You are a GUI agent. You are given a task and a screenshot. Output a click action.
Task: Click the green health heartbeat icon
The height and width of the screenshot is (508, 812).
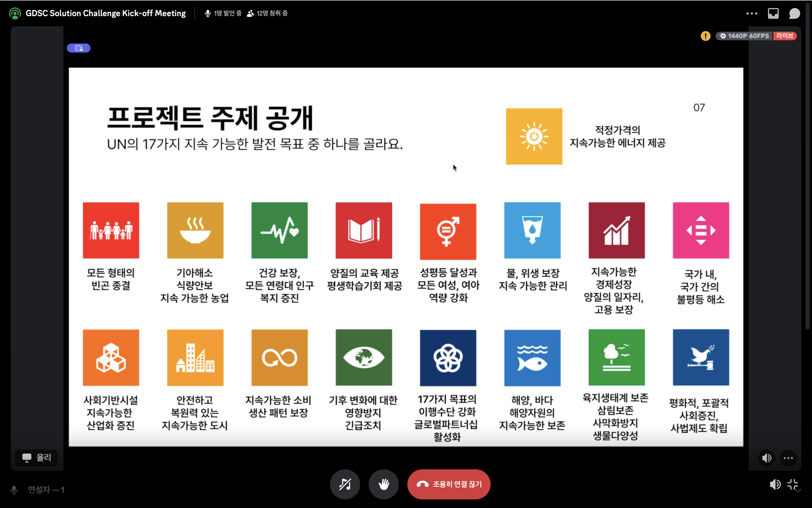pyautogui.click(x=280, y=230)
